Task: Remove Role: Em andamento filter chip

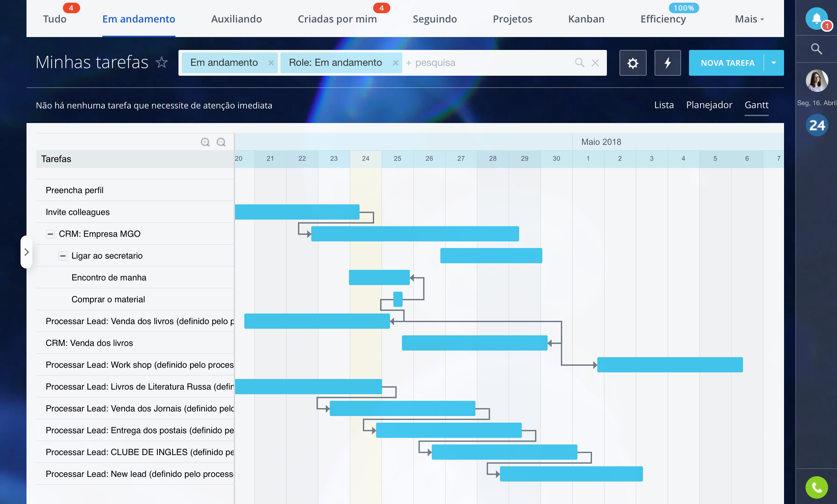Action: pos(395,63)
